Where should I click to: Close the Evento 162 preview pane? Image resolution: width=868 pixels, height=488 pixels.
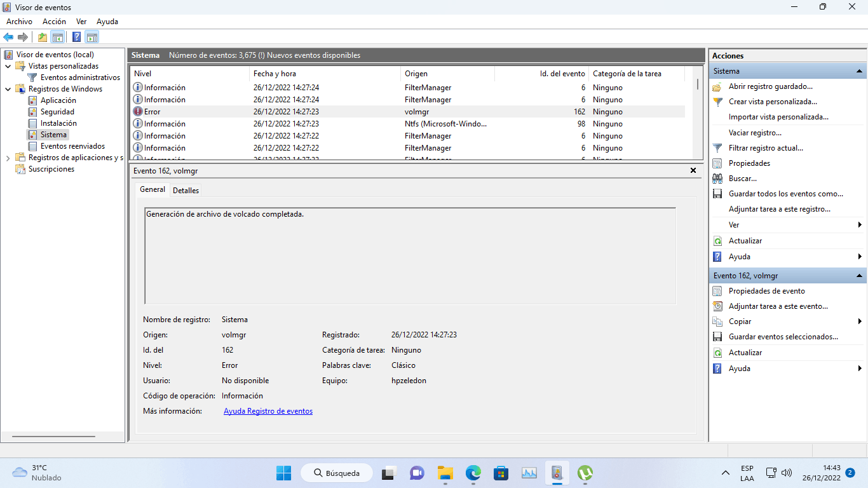click(693, 170)
